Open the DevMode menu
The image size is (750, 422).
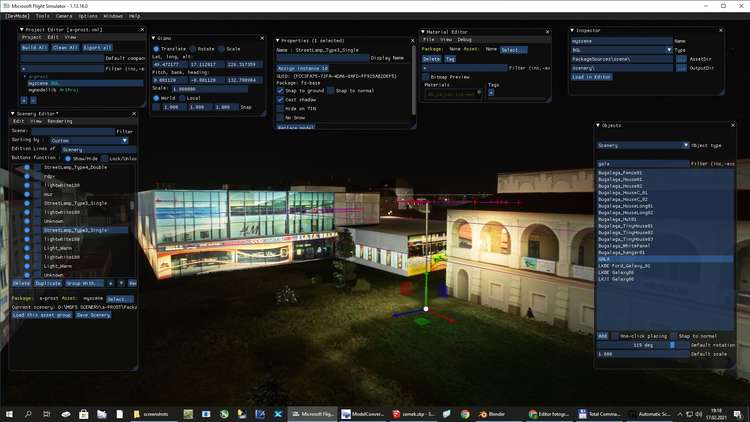tap(17, 16)
